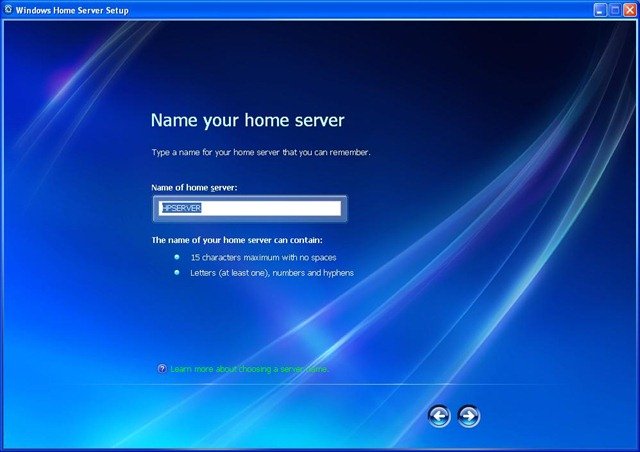The image size is (640, 452).
Task: Click 'The name of your home server can contain:'
Action: click(x=237, y=240)
